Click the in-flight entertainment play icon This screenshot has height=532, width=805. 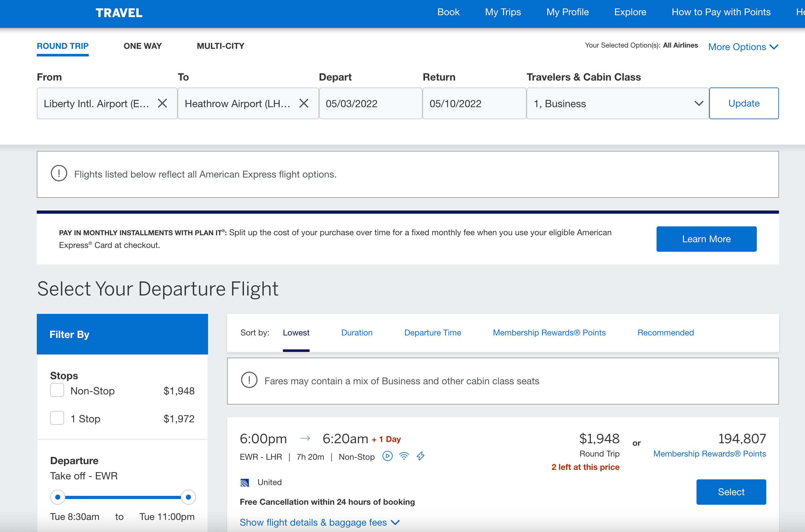click(388, 456)
